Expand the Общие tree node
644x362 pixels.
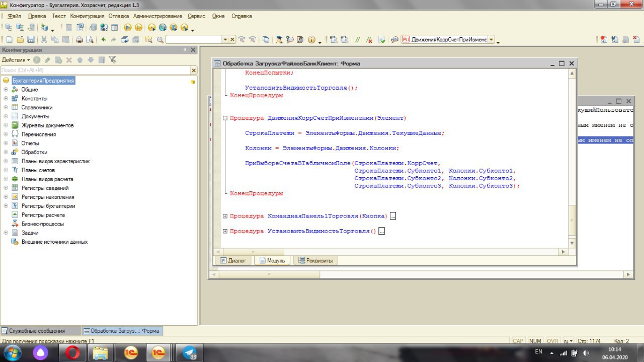[x=6, y=90]
